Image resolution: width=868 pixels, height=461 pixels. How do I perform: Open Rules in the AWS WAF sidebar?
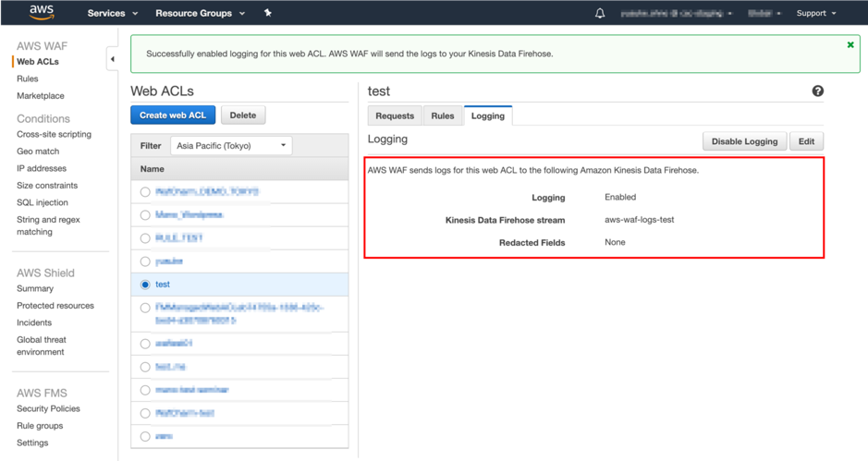[x=28, y=79]
